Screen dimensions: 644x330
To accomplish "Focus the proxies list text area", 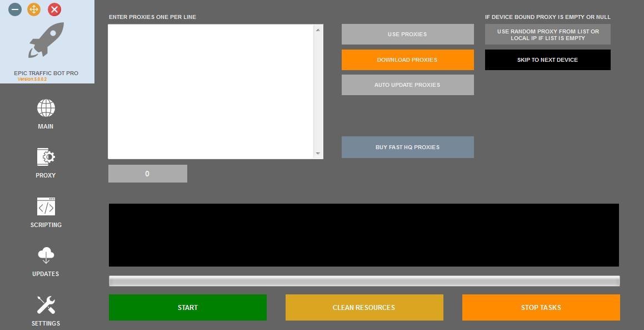I will (211, 91).
